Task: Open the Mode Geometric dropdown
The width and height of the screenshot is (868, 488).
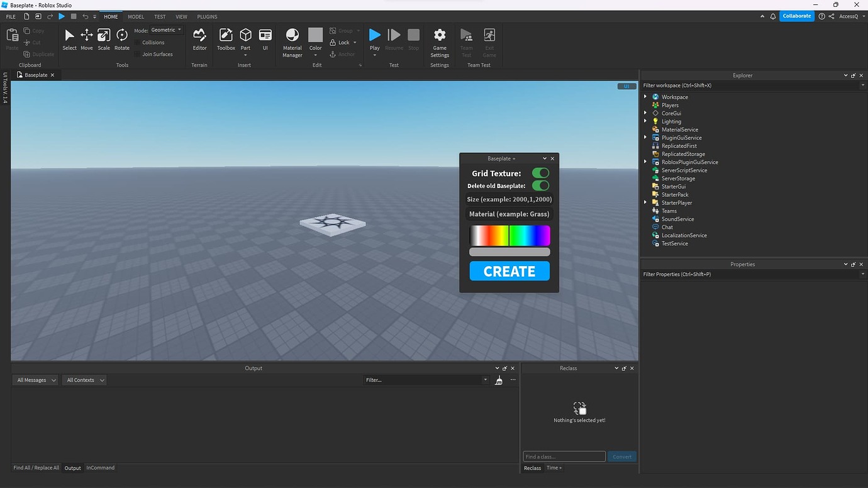Action: point(165,30)
